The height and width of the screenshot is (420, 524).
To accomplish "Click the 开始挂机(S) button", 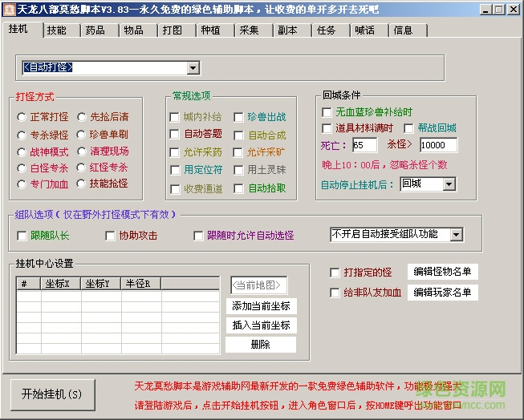I will [x=51, y=394].
